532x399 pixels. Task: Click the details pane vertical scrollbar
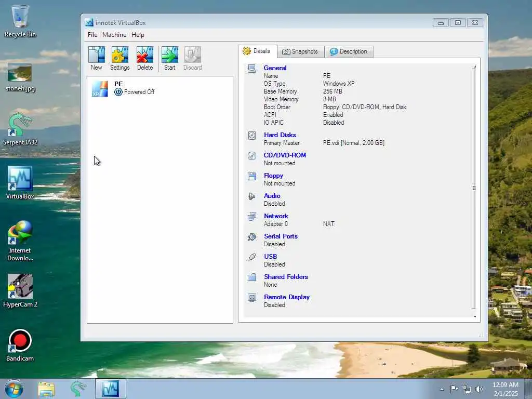point(474,188)
